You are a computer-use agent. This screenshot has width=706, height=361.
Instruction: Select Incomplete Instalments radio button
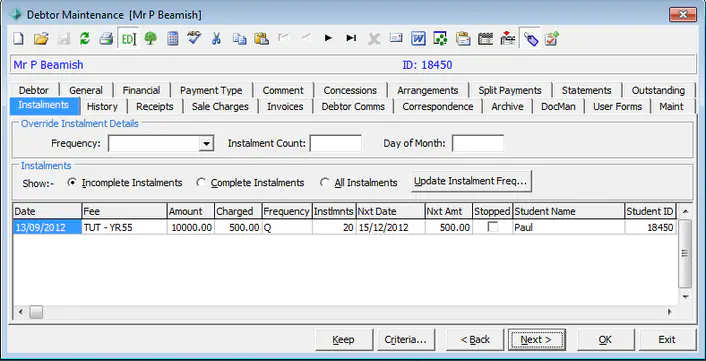click(x=72, y=182)
